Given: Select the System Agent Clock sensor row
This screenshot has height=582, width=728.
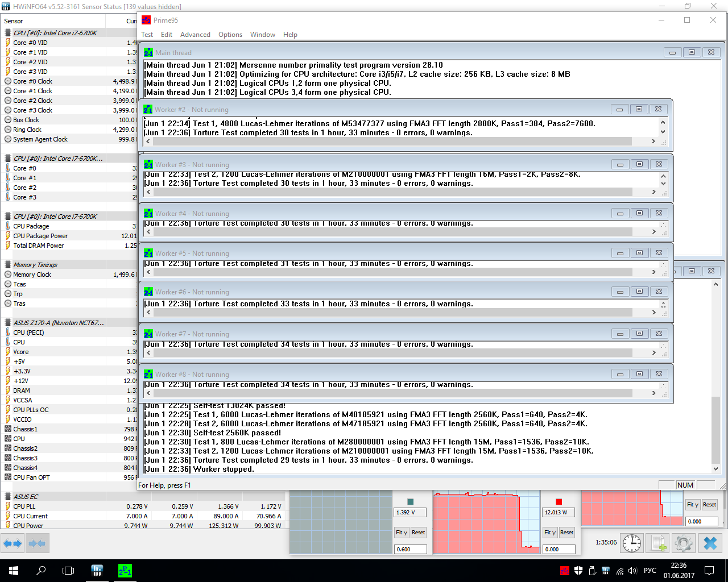Looking at the screenshot, I should [x=69, y=139].
